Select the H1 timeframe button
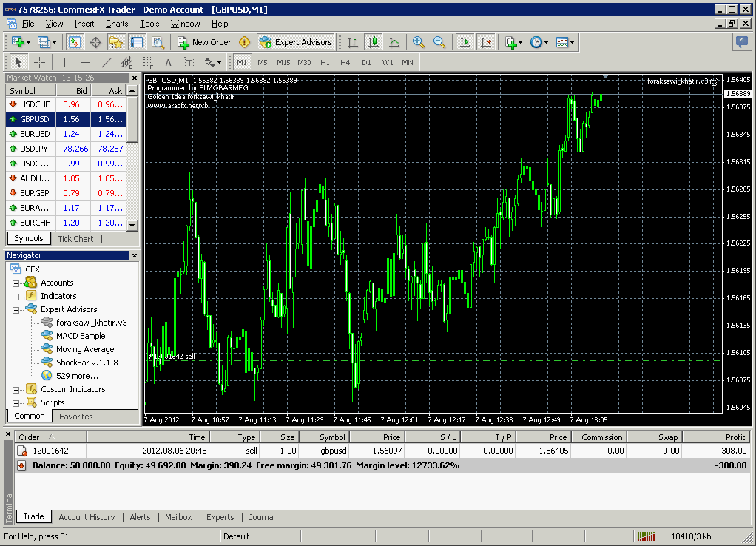 pyautogui.click(x=325, y=62)
